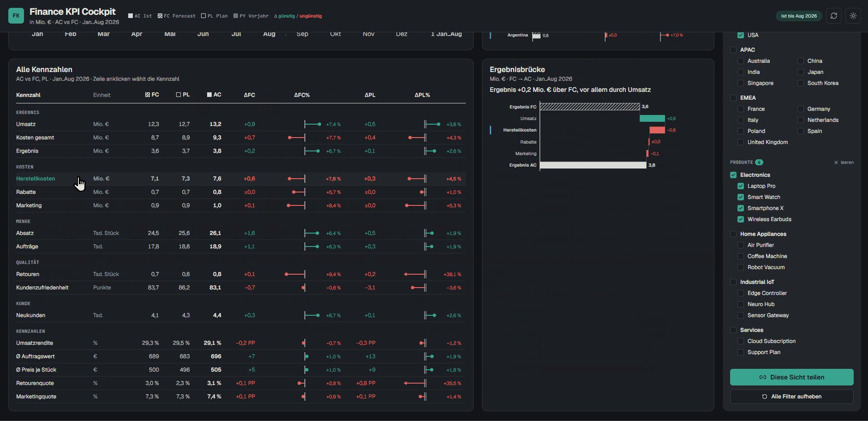Enable the Australia checkbox

coord(741,61)
